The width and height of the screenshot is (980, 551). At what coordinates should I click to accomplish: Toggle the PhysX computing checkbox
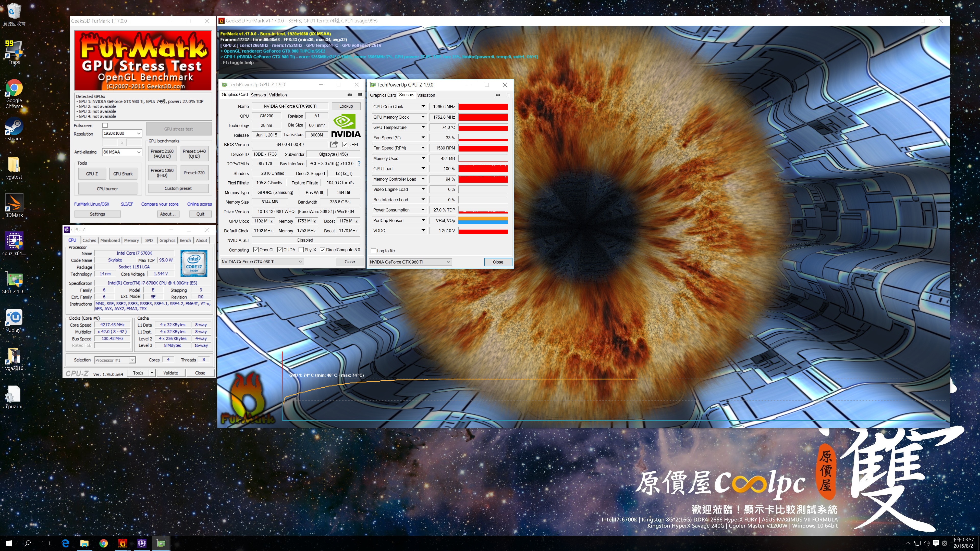click(301, 250)
